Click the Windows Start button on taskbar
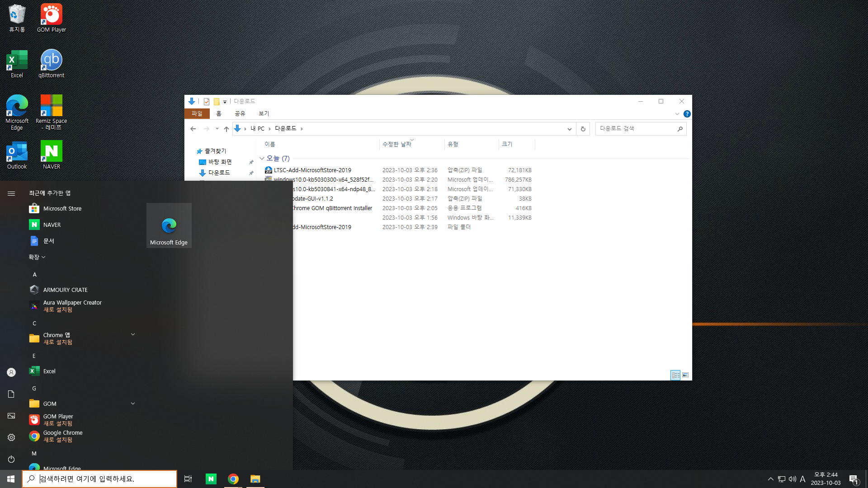This screenshot has width=868, height=488. [x=11, y=479]
